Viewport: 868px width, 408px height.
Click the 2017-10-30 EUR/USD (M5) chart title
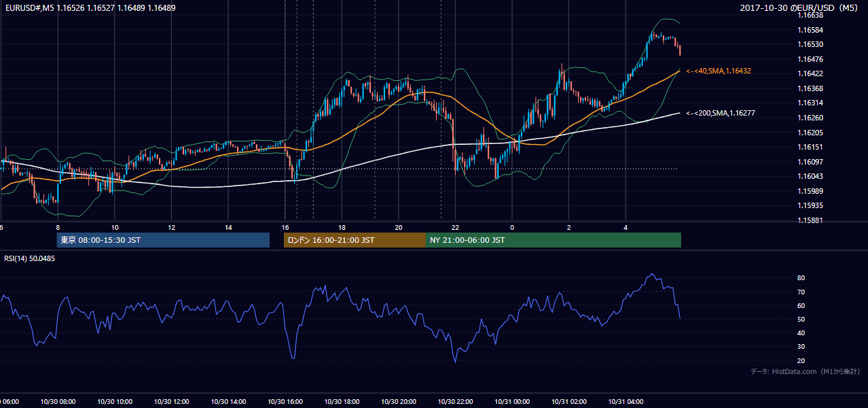pyautogui.click(x=799, y=8)
